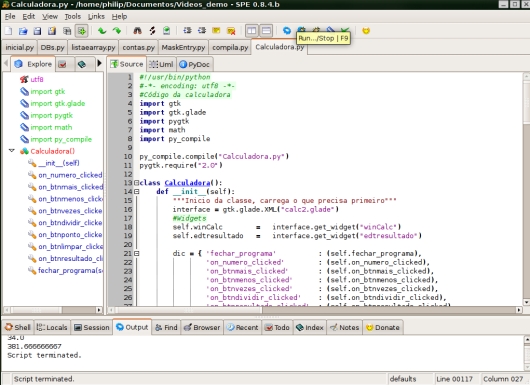The height and width of the screenshot is (385, 530).
Task: Open the Locals bottom tab
Action: click(x=52, y=328)
